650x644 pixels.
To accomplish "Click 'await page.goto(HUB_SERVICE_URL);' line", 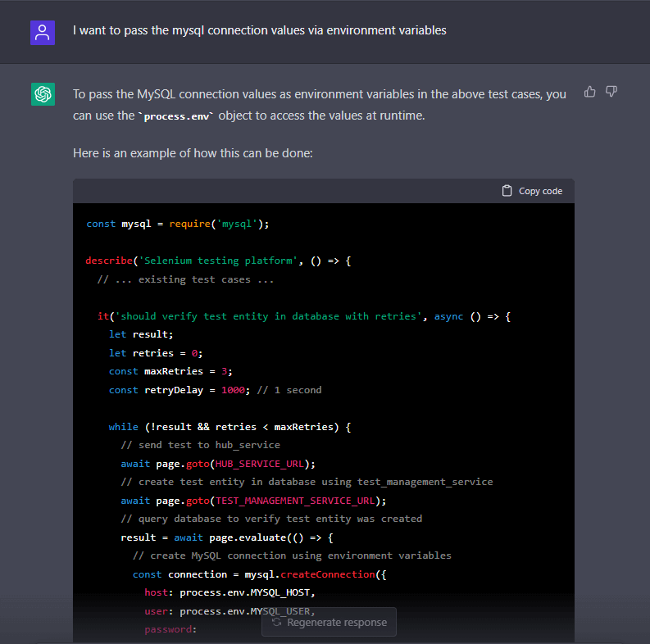I will coord(218,464).
